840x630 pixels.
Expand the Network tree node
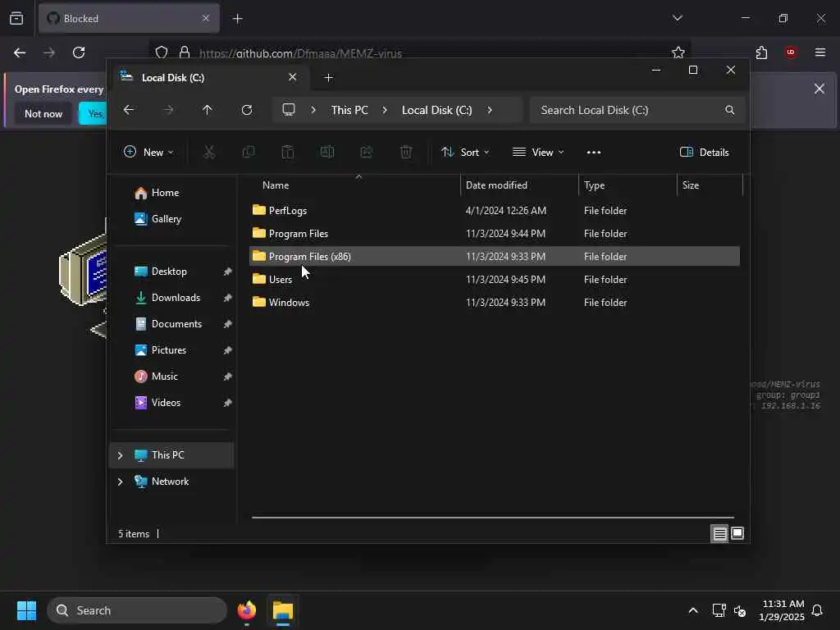click(120, 482)
